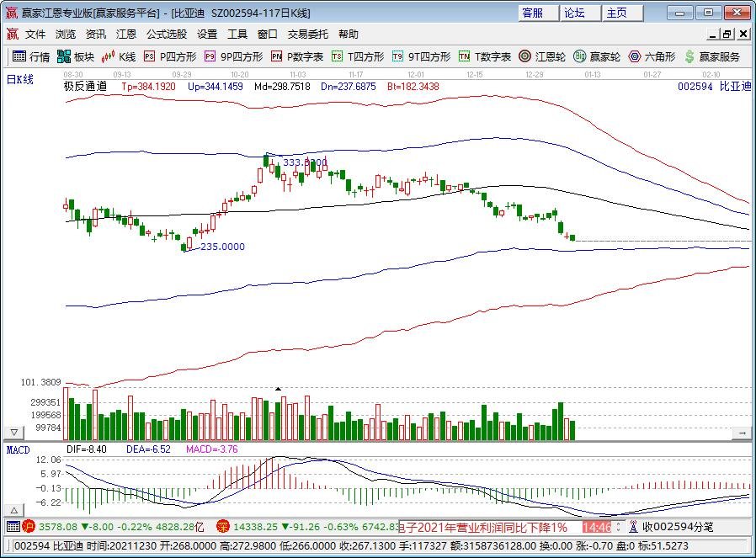
Task: Open the 资讯 menu
Action: [95, 35]
